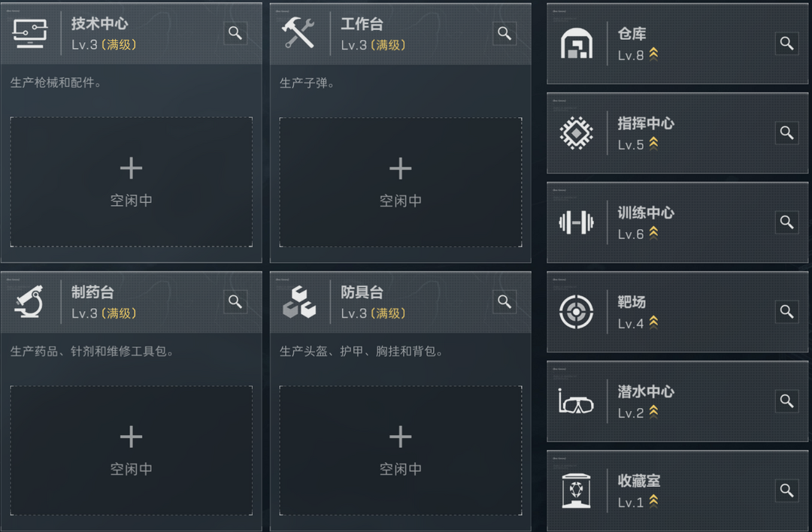The image size is (812, 532).
Task: Click the idle plus slot under 防具台
Action: click(x=401, y=451)
